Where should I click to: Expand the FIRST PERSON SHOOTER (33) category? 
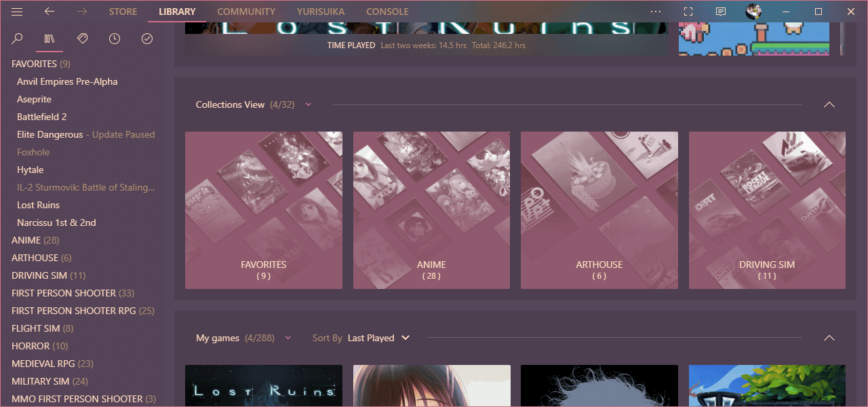[73, 293]
